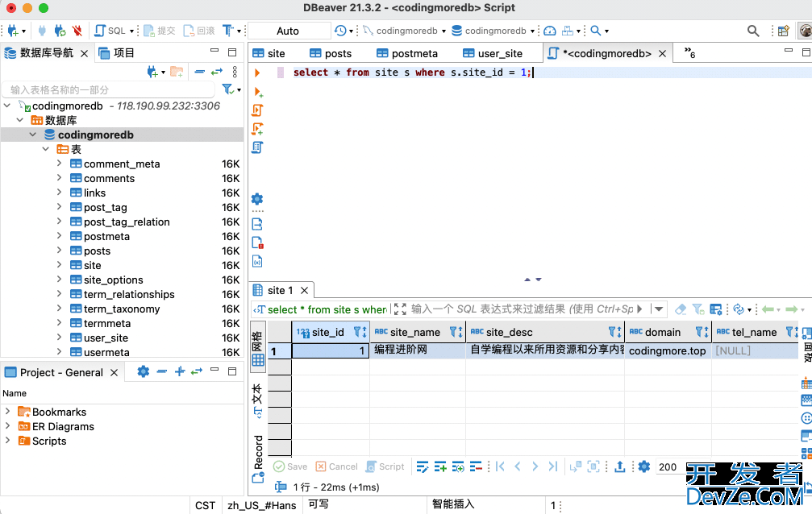Toggle link-with-editor arrows in the navigator
The width and height of the screenshot is (812, 514).
(216, 72)
